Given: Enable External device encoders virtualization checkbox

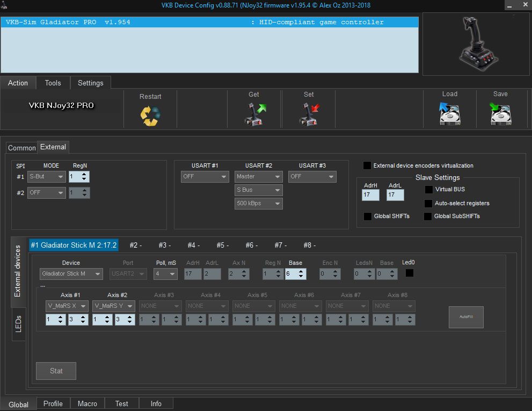Looking at the screenshot, I should point(367,165).
